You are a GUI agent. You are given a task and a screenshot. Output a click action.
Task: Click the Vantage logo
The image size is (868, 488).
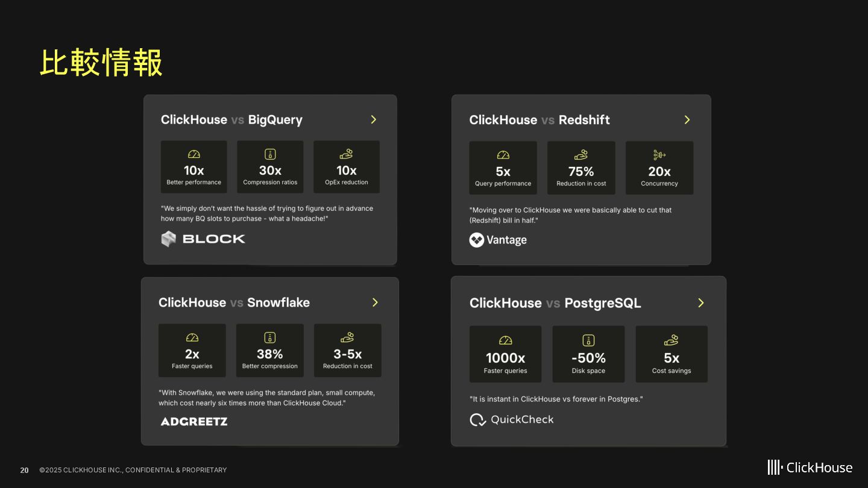498,240
